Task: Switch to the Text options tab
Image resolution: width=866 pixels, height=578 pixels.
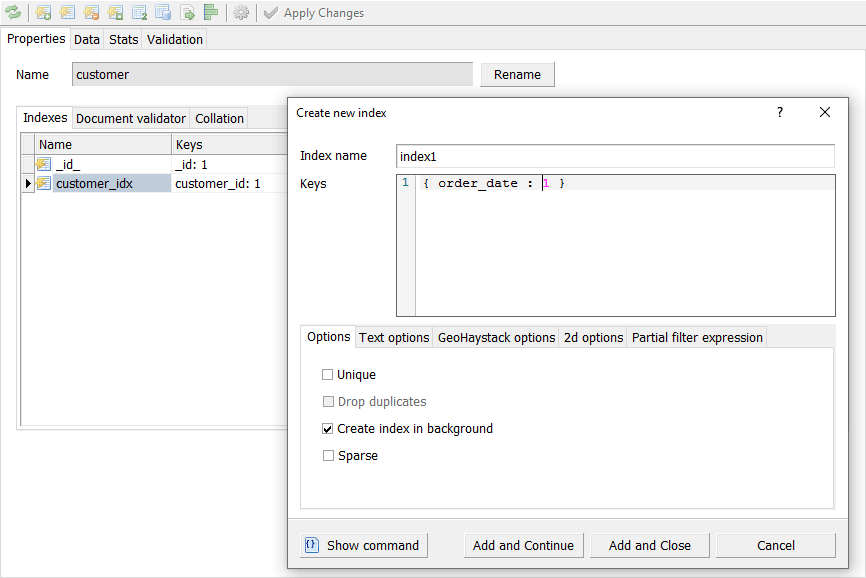Action: click(394, 338)
